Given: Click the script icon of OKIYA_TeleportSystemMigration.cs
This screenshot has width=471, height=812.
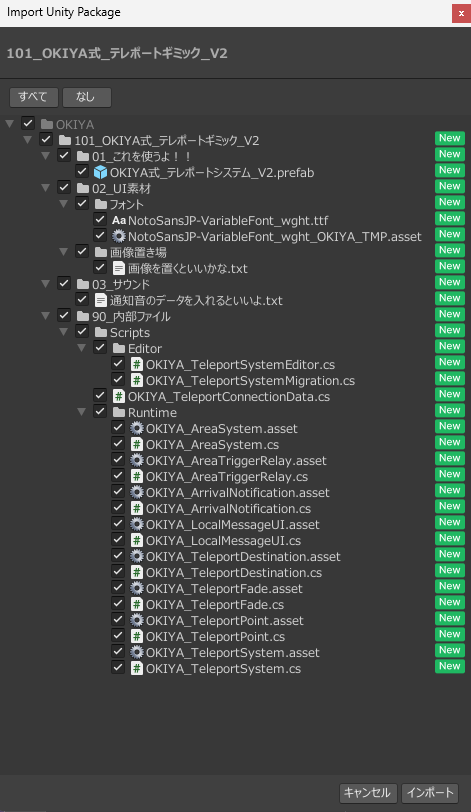Looking at the screenshot, I should (x=136, y=380).
